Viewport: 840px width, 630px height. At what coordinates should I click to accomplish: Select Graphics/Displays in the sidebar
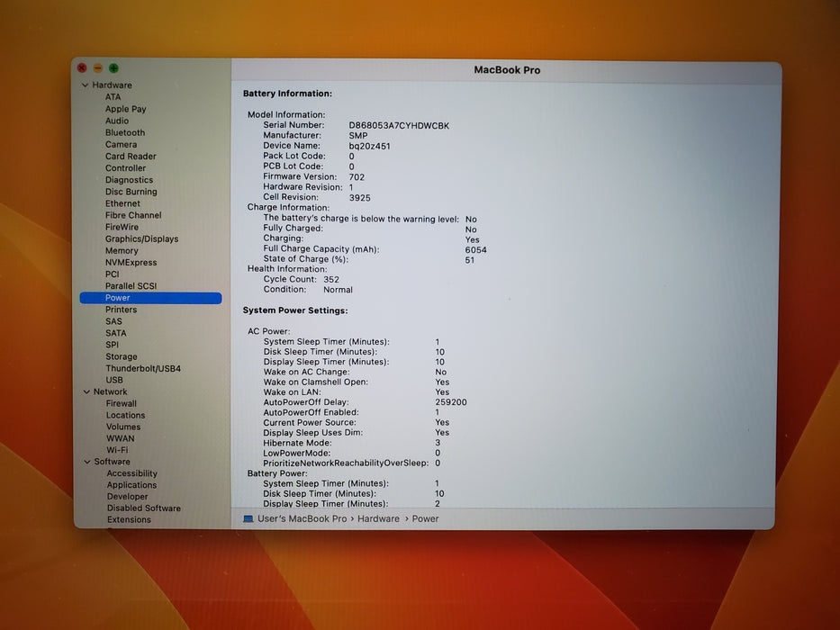click(x=142, y=238)
